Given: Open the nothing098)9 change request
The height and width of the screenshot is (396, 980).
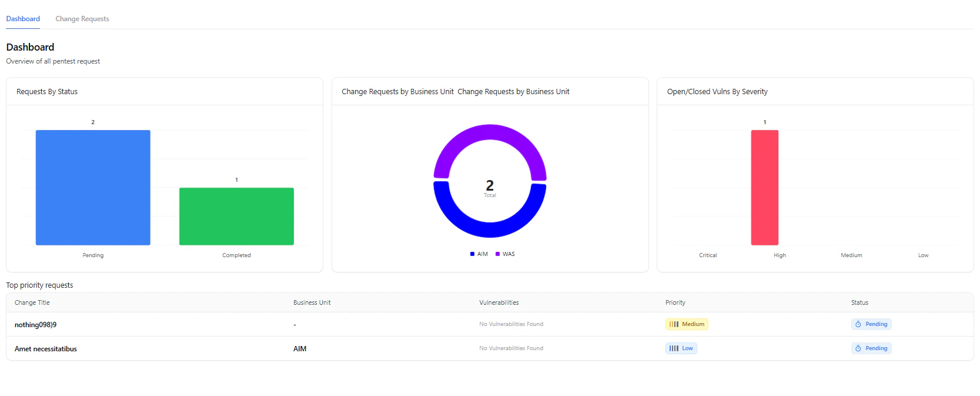Looking at the screenshot, I should point(36,325).
